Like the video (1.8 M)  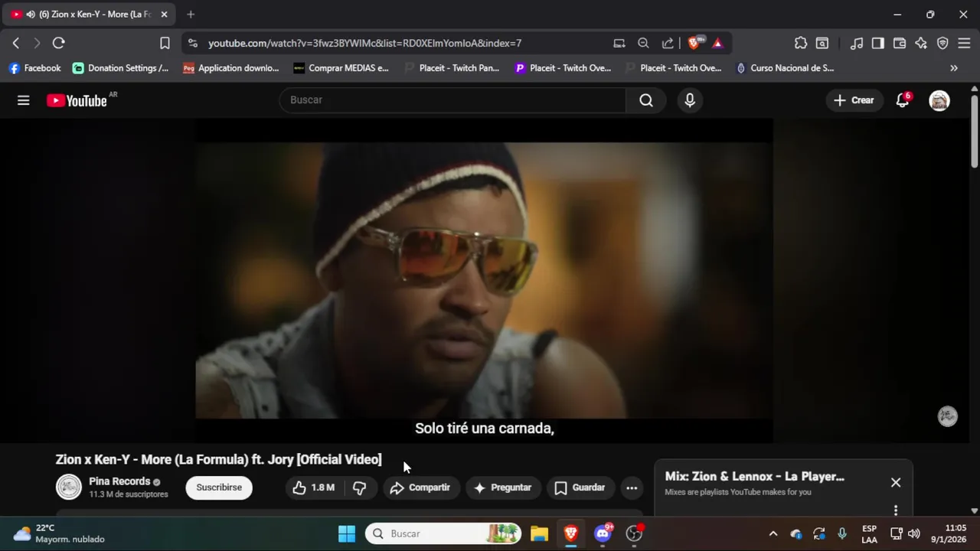click(314, 487)
